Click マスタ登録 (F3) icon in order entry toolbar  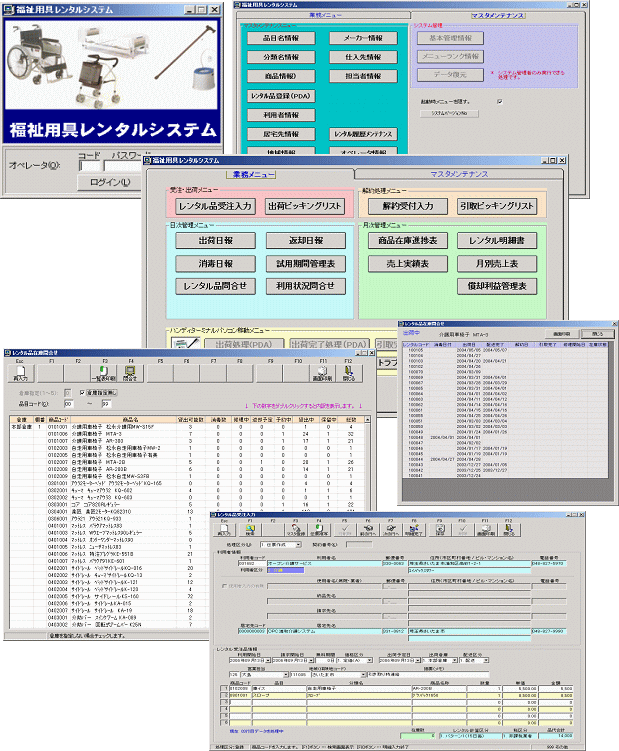[296, 529]
